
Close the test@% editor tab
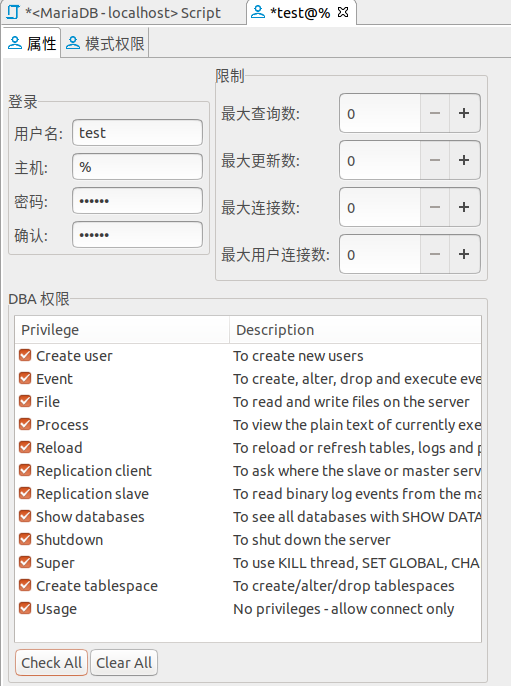point(343,13)
